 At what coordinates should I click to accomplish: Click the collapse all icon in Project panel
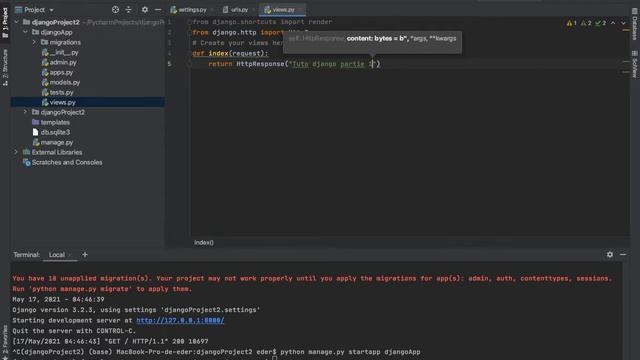click(129, 9)
